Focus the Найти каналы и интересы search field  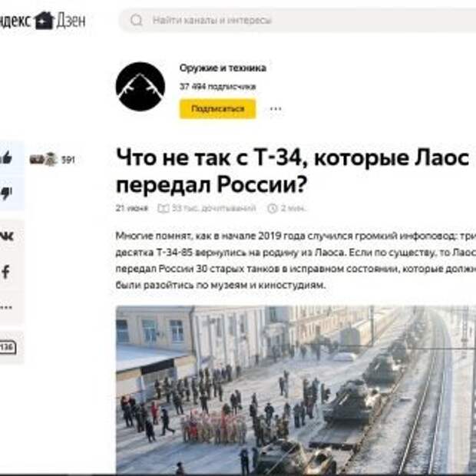click(x=298, y=20)
